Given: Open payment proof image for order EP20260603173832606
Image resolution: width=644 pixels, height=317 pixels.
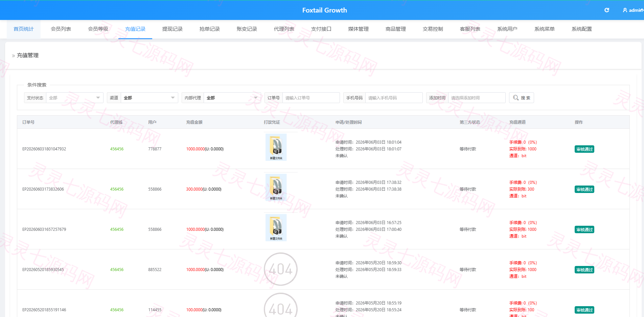Looking at the screenshot, I should point(276,187).
